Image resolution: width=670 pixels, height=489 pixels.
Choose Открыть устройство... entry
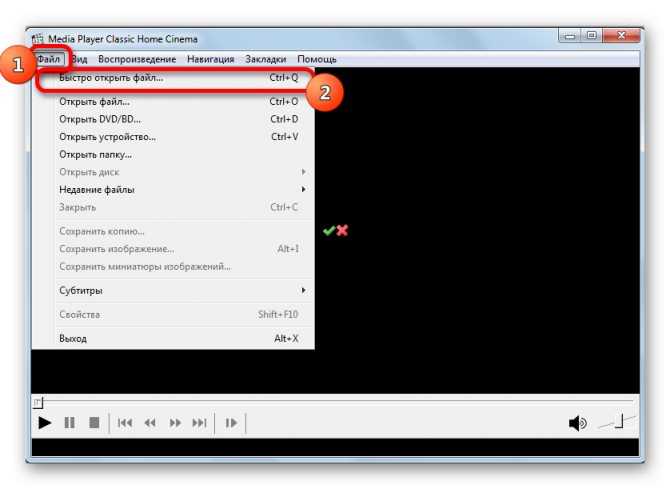coord(173,137)
